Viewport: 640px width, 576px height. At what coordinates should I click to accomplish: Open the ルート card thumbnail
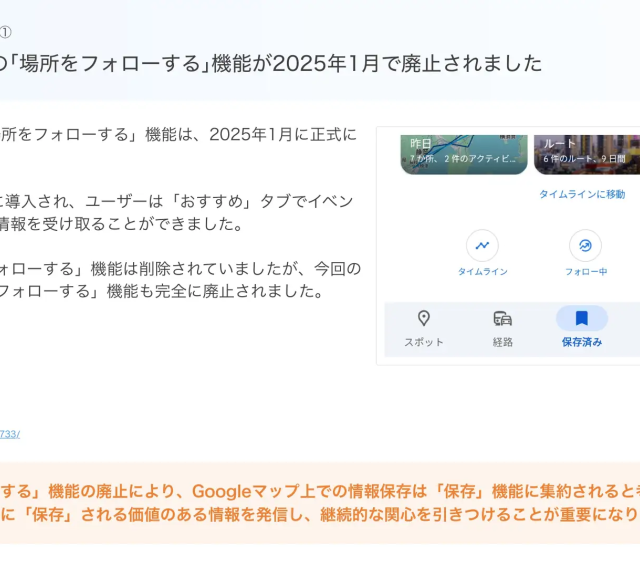(x=587, y=153)
